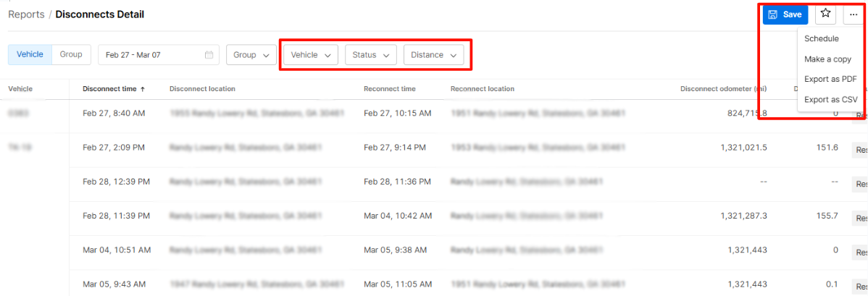Open calendar icon in date range field

[209, 55]
